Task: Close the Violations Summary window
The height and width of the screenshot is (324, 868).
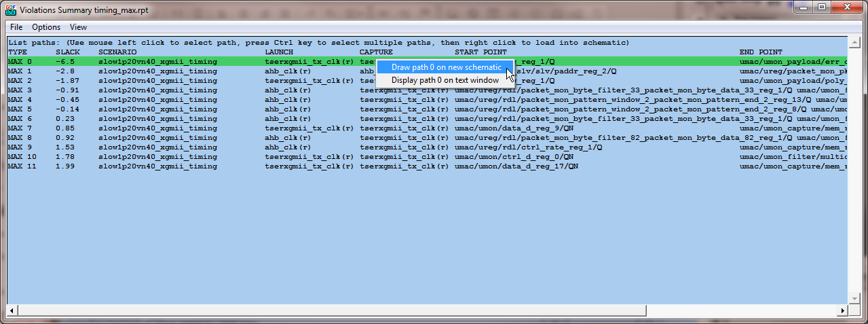Action: click(847, 7)
